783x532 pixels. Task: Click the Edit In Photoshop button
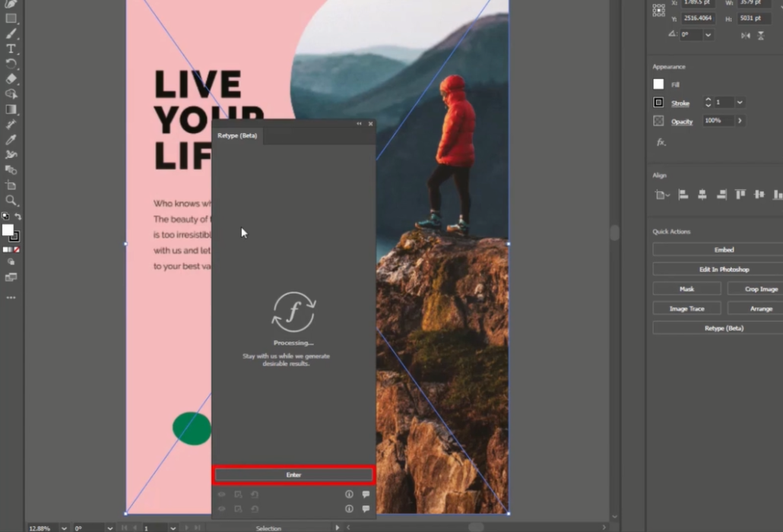coord(724,269)
